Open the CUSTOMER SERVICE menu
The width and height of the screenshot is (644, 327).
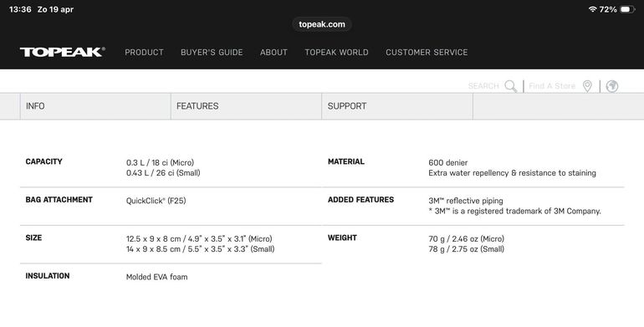tap(427, 53)
